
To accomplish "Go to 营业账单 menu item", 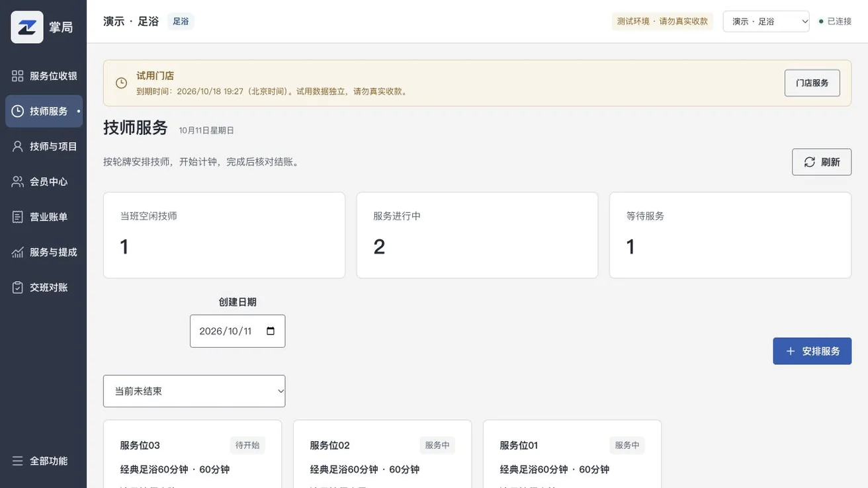I will coord(44,217).
